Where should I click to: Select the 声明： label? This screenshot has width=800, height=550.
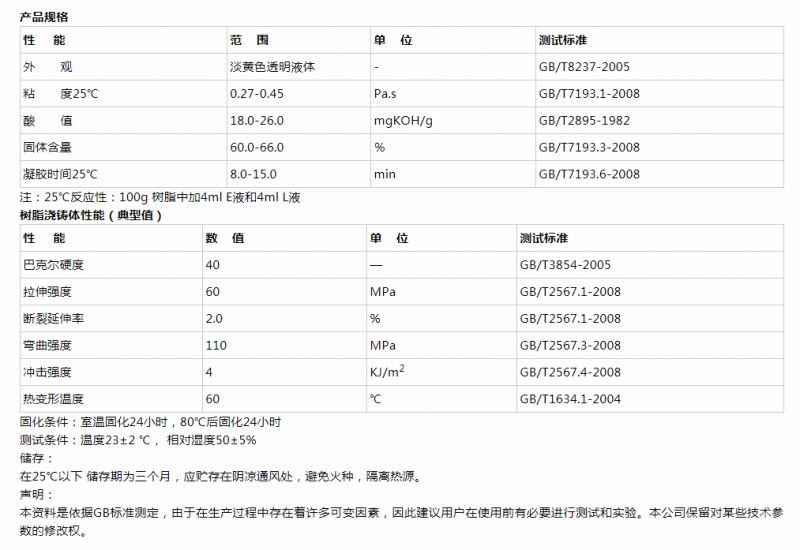click(37, 494)
